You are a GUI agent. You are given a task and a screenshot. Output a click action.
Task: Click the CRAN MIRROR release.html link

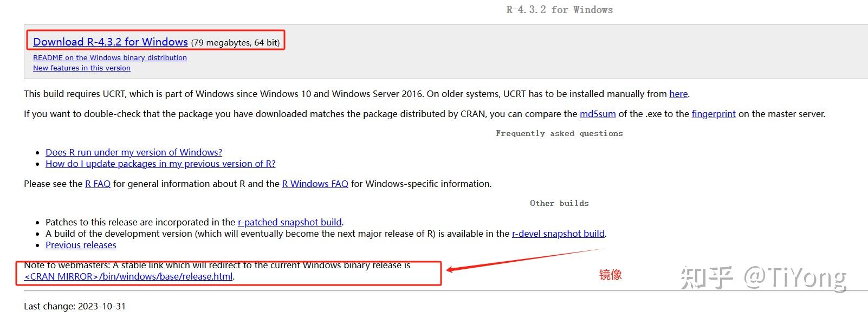tap(129, 276)
